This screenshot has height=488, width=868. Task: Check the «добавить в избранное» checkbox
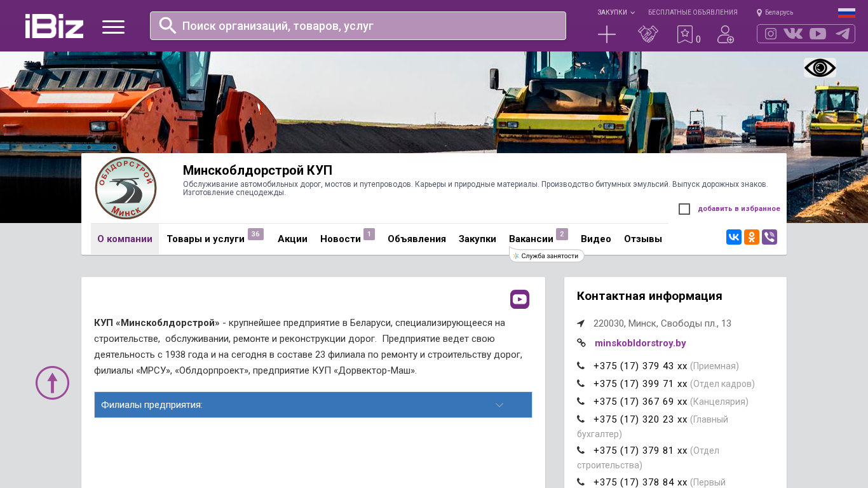[x=684, y=209]
